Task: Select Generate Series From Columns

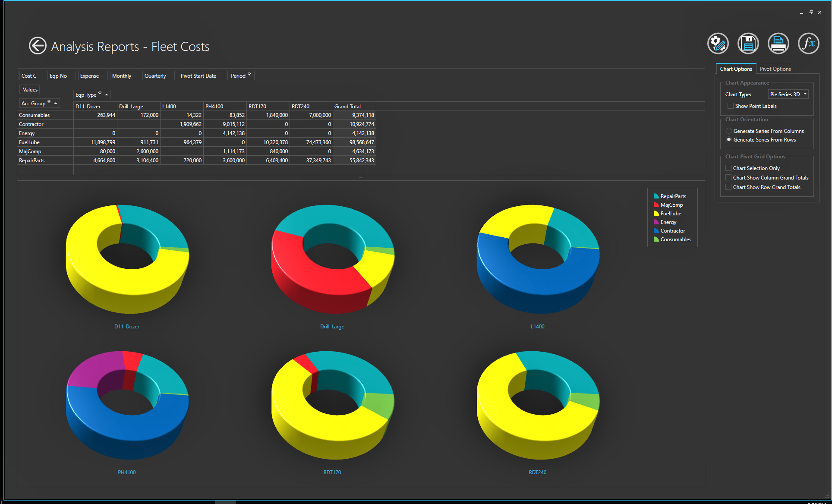Action: tap(729, 131)
